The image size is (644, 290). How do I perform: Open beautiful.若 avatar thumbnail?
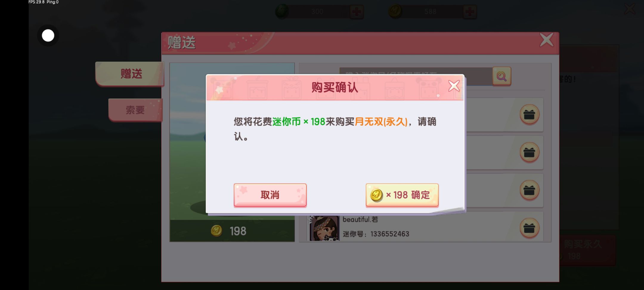click(324, 228)
